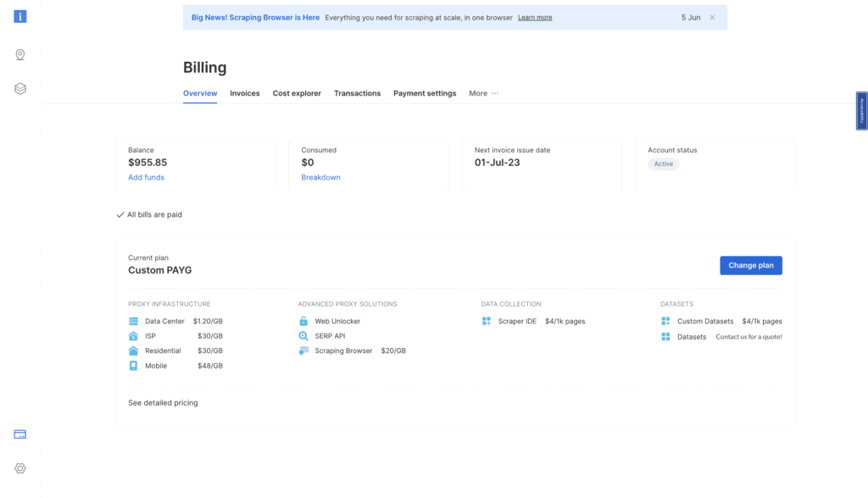Switch to the Payment settings tab
Screen dimensions: 868x498
(x=424, y=93)
